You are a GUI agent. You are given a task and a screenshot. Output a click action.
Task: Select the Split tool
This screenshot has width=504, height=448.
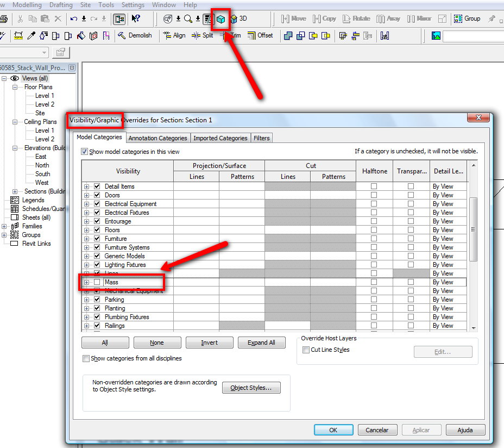202,36
